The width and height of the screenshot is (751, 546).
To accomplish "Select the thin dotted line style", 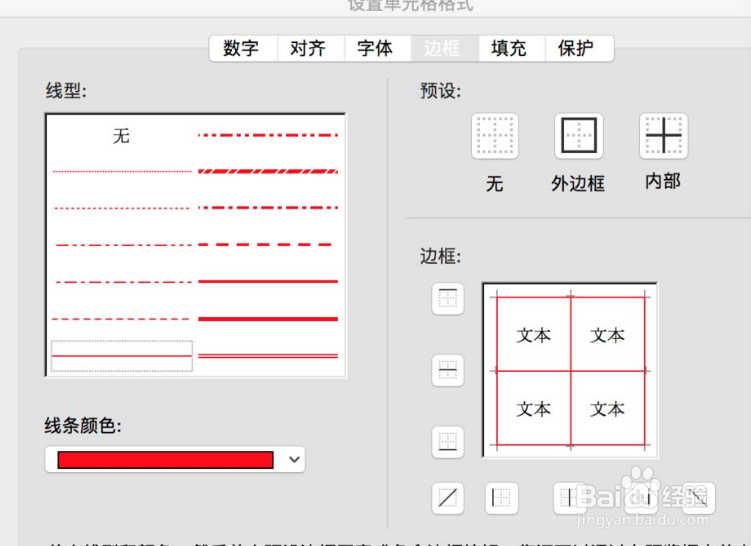I will 122,208.
